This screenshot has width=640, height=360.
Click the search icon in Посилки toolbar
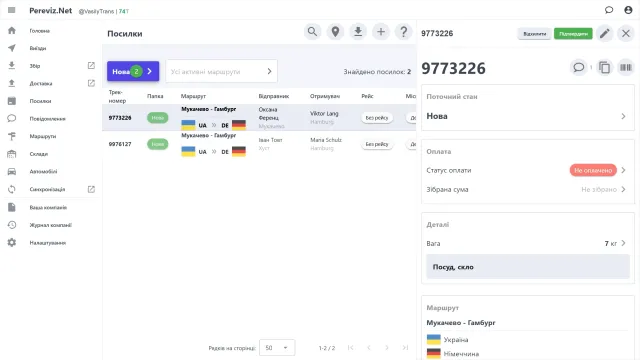click(312, 32)
